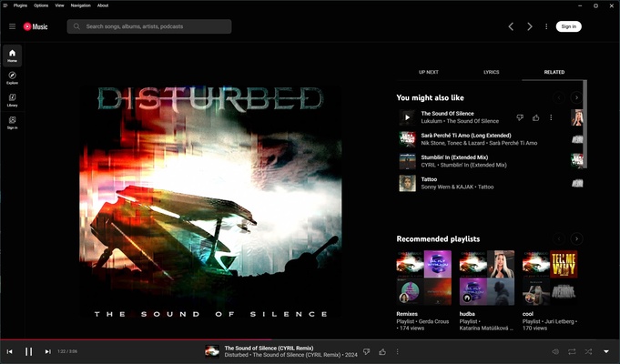Screen dimensions: 620x364
Task: Click the Disturbed artist name in player bar
Action: pyautogui.click(x=236, y=355)
